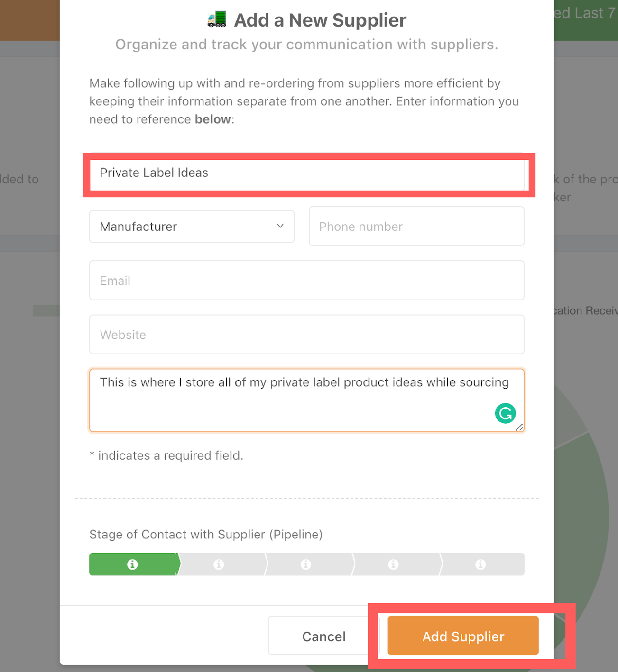Image resolution: width=618 pixels, height=672 pixels.
Task: Click the Website input field
Action: 306,335
